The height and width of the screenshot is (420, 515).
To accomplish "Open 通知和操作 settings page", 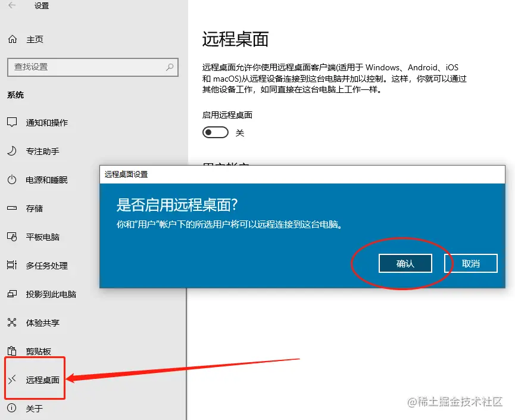I will tap(47, 123).
